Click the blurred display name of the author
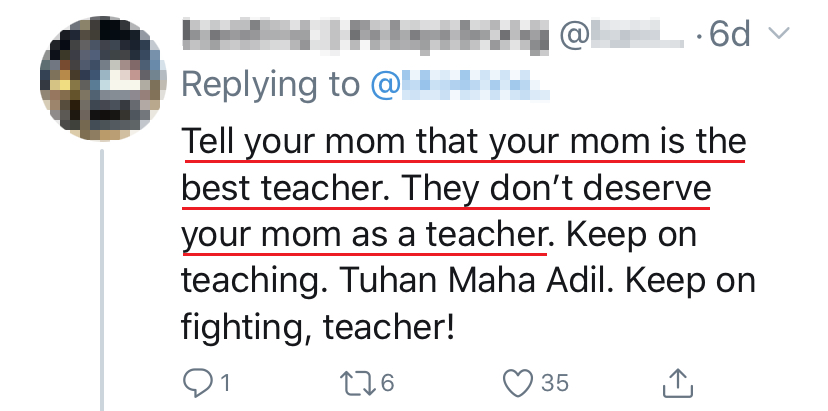Image resolution: width=828 pixels, height=411 pixels. 366,36
